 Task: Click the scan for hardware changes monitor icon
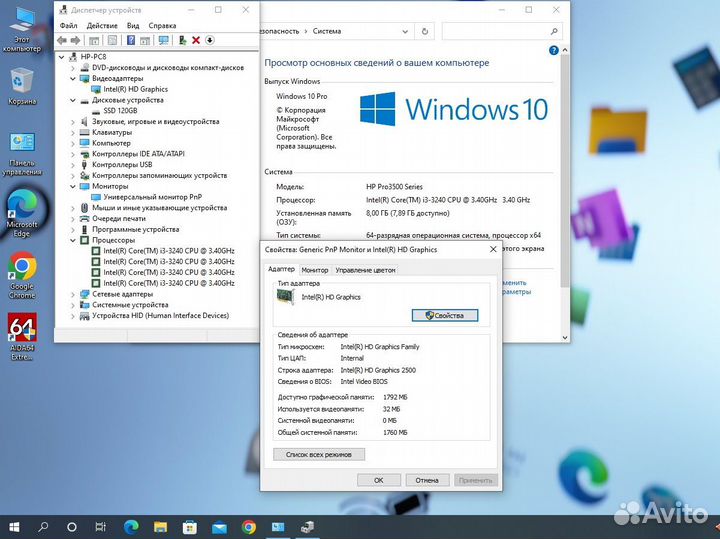[x=163, y=40]
